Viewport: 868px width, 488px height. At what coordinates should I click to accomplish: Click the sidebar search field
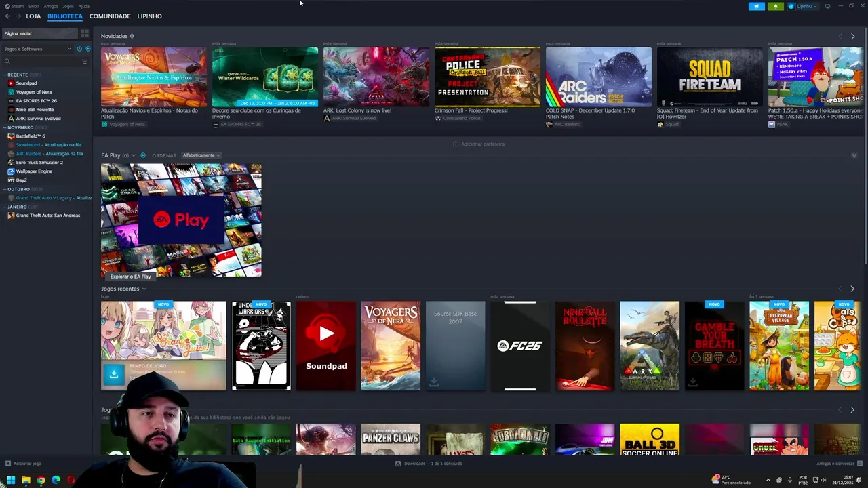tap(41, 62)
